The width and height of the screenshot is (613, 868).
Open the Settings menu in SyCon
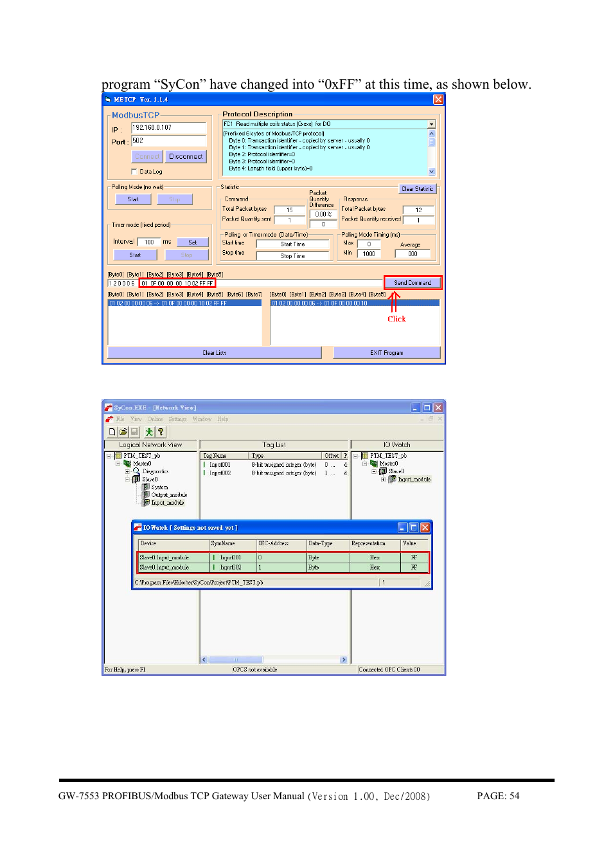(178, 419)
